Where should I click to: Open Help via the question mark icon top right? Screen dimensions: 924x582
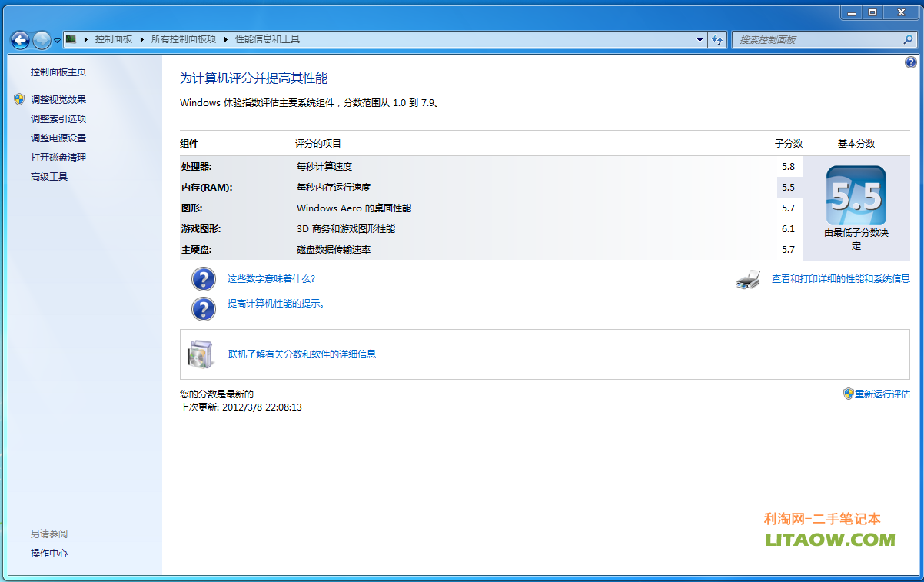coord(911,62)
